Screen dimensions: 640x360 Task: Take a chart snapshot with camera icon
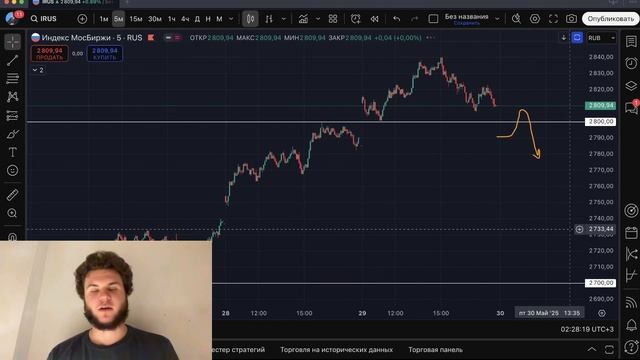coord(571,19)
